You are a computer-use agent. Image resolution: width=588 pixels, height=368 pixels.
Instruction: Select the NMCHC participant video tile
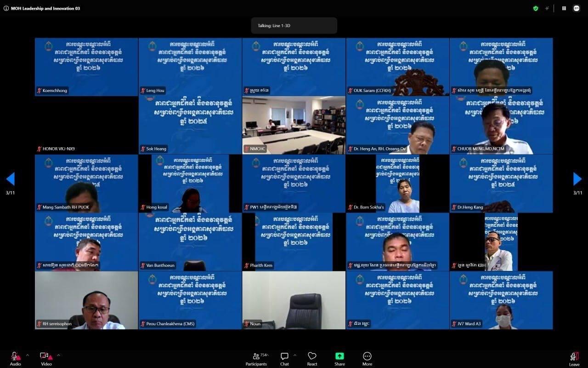click(x=294, y=125)
